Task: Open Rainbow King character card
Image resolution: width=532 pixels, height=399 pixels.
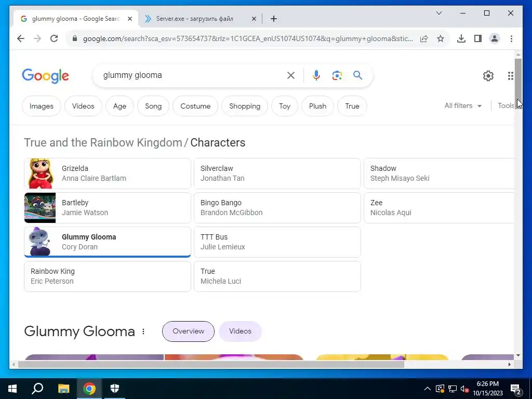Action: click(x=108, y=276)
